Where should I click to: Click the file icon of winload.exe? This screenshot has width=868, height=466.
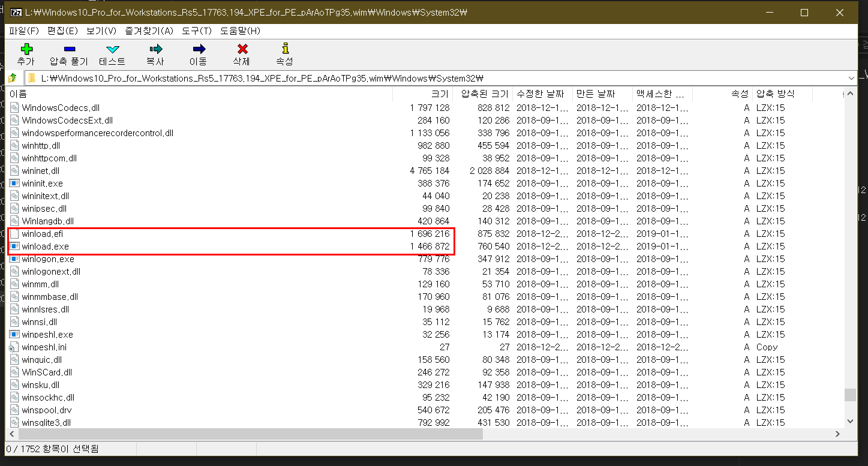[14, 246]
